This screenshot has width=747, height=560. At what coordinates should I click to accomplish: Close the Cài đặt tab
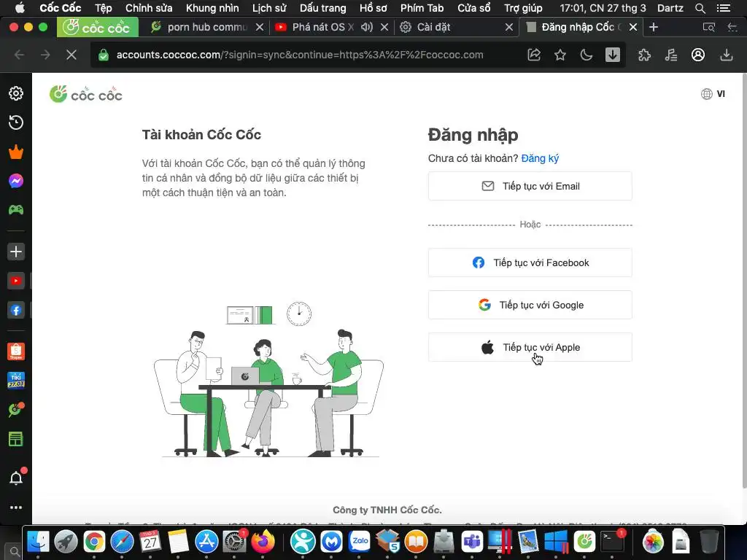point(508,27)
